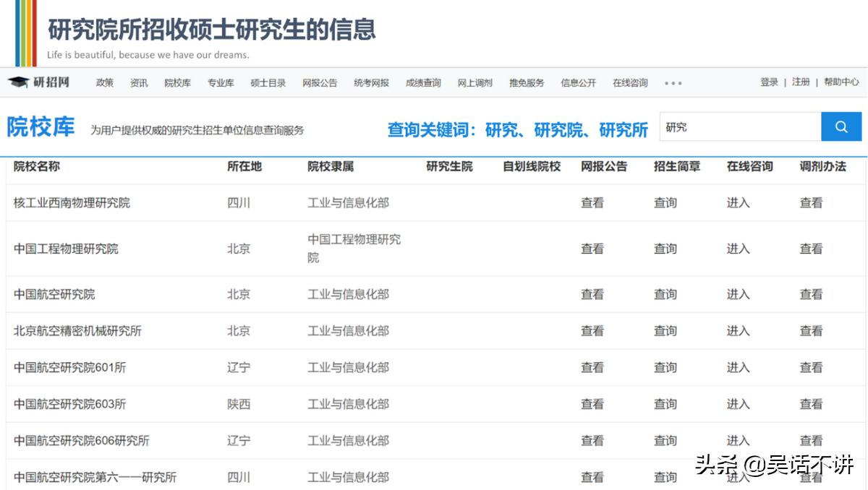This screenshot has height=490, width=868.
Task: Open the 帮助中心 help center
Action: tap(841, 82)
